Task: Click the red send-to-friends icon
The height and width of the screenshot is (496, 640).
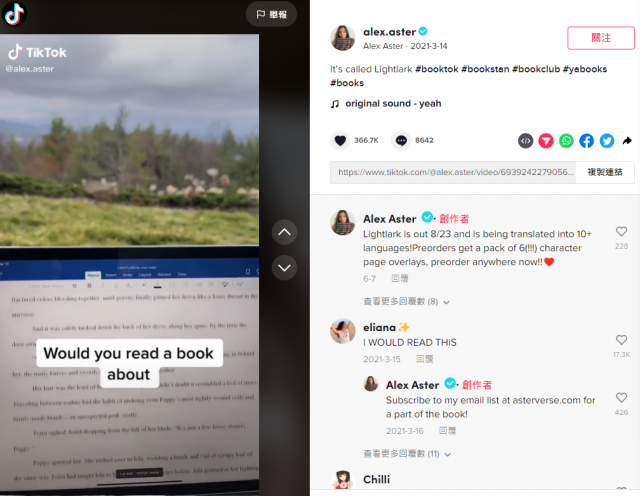Action: (x=546, y=141)
